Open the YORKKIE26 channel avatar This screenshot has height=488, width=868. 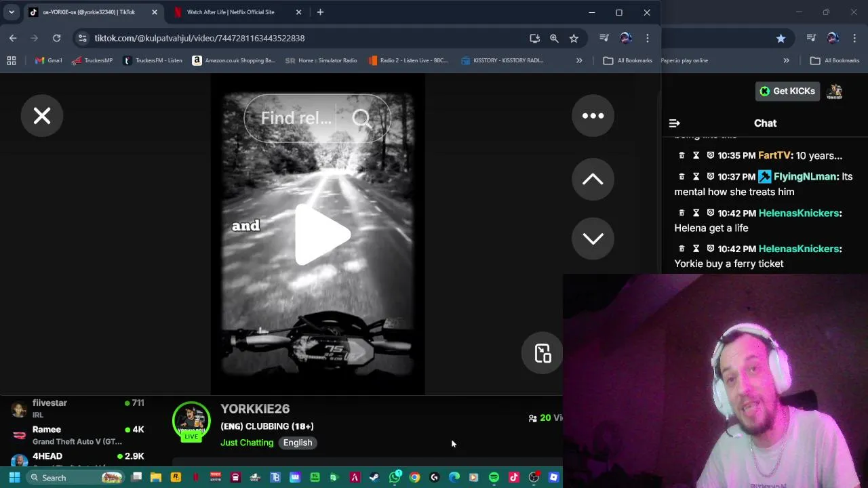191,422
